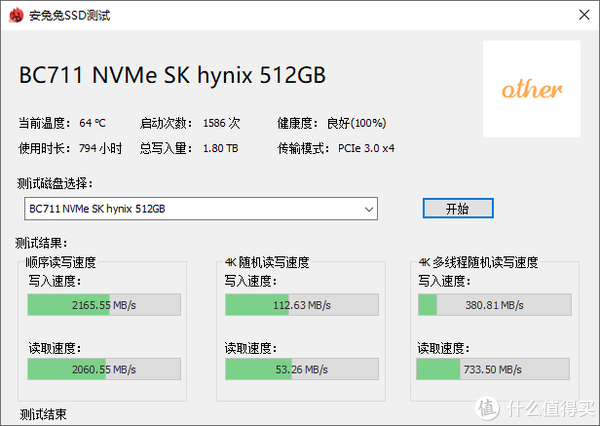The image size is (600, 426).
Task: Click '读取速度:' label under multithread group
Action: point(443,348)
